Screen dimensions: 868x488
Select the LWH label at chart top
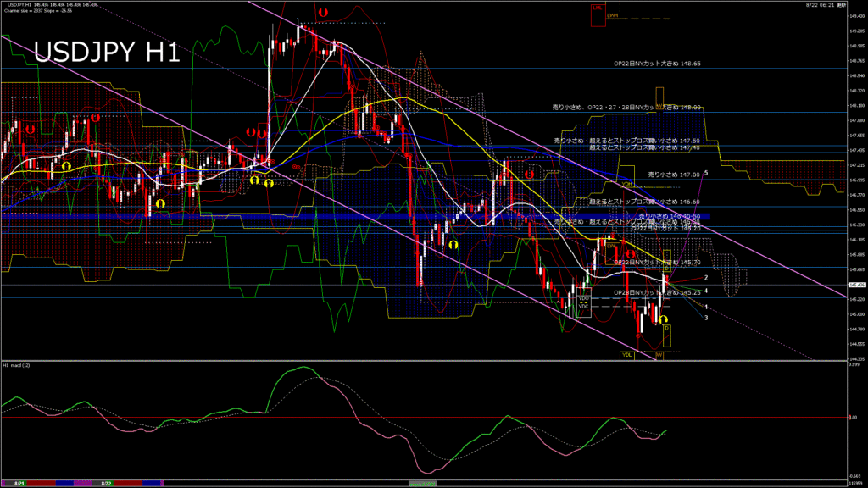coord(612,15)
